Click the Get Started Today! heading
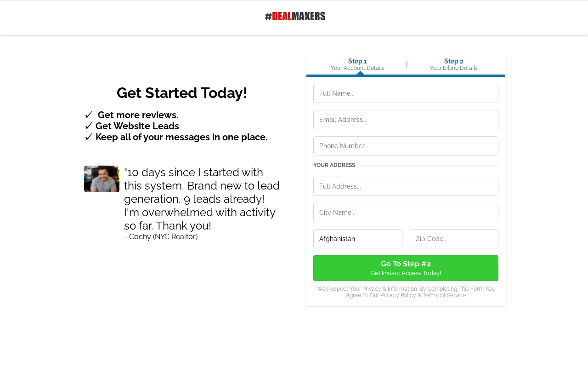Image resolution: width=588 pixels, height=368 pixels. point(182,93)
